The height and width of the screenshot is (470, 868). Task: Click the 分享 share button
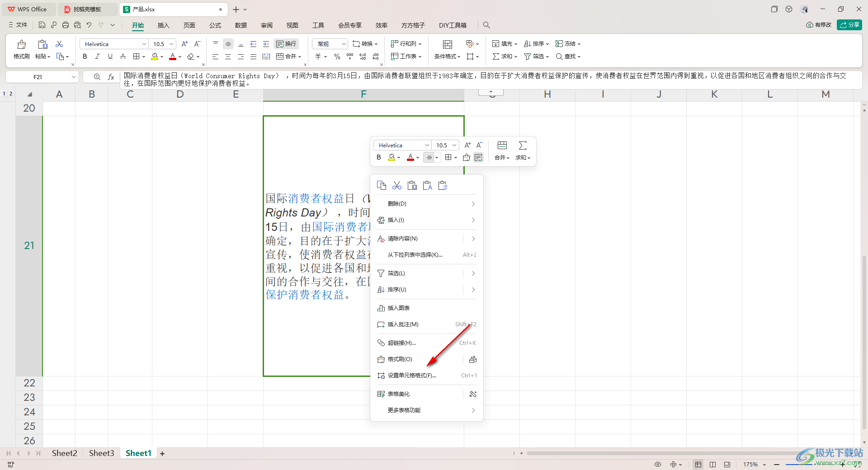849,25
